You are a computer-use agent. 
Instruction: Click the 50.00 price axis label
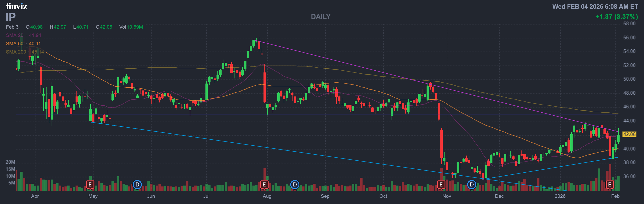point(629,79)
